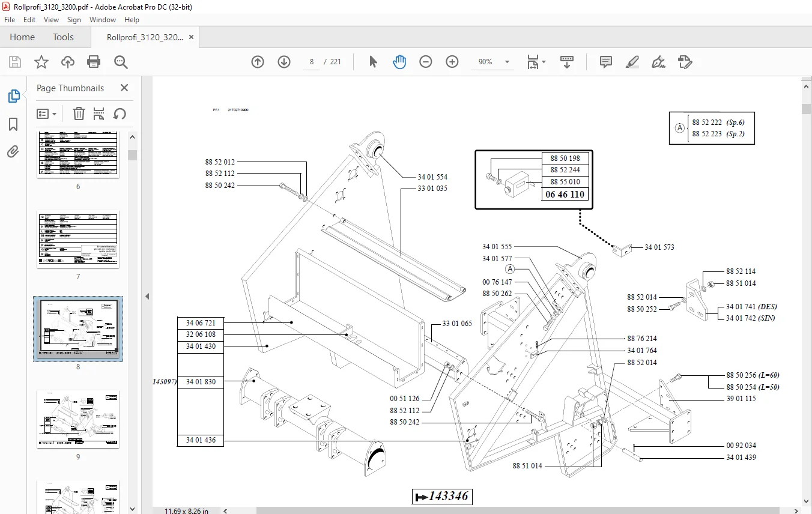
Task: Click the page size 11.69 x 8.26 in label
Action: (187, 511)
